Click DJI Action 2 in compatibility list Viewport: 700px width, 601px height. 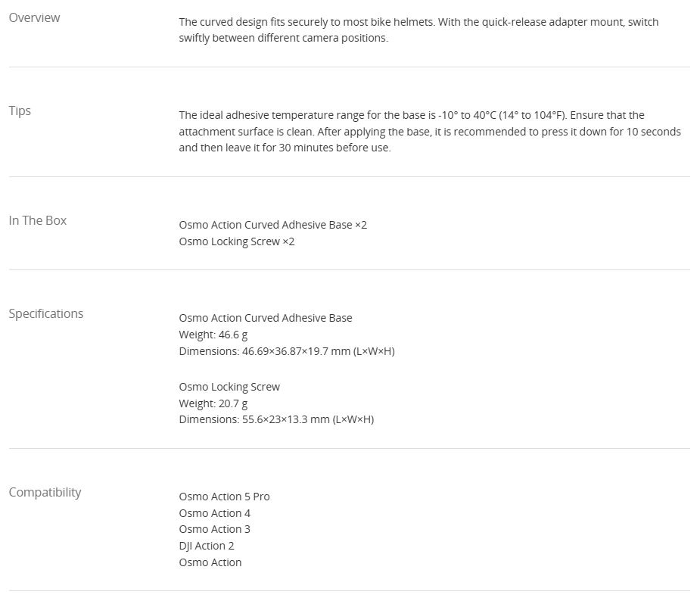tap(207, 546)
